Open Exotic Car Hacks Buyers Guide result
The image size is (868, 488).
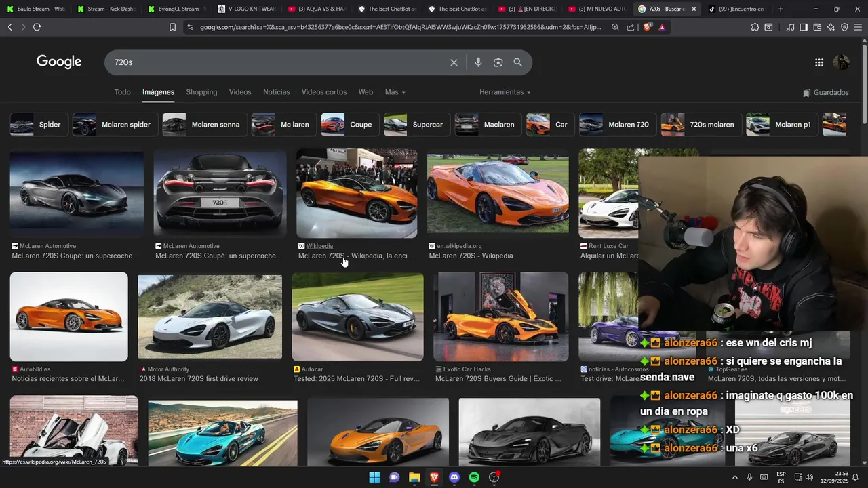click(498, 379)
